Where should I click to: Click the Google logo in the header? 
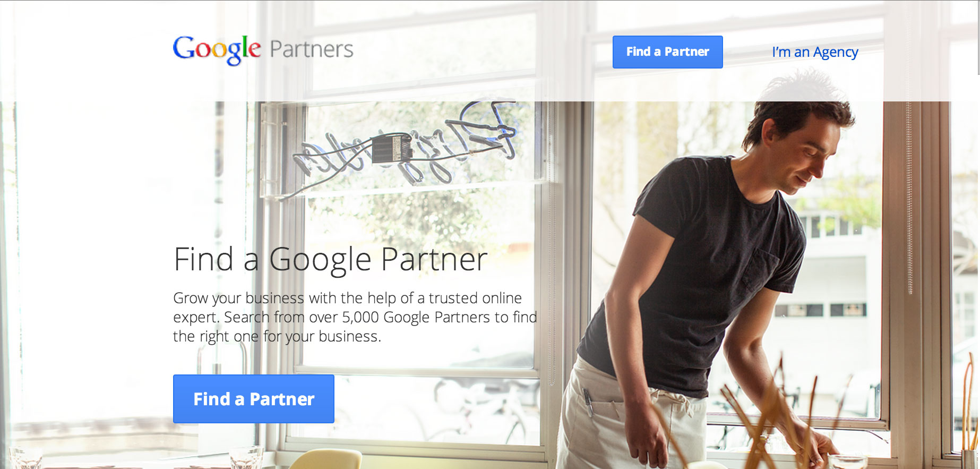pyautogui.click(x=217, y=50)
